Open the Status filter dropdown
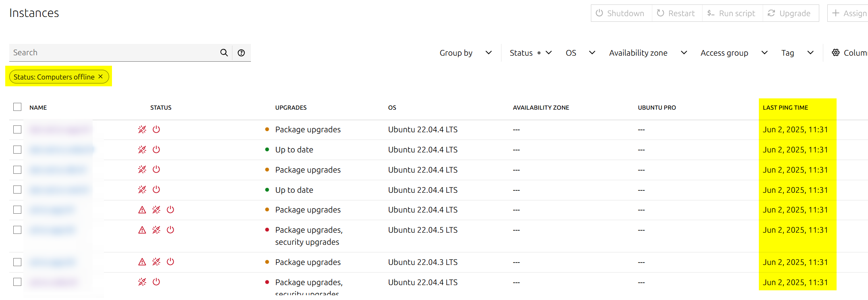The image size is (868, 300). coord(530,53)
